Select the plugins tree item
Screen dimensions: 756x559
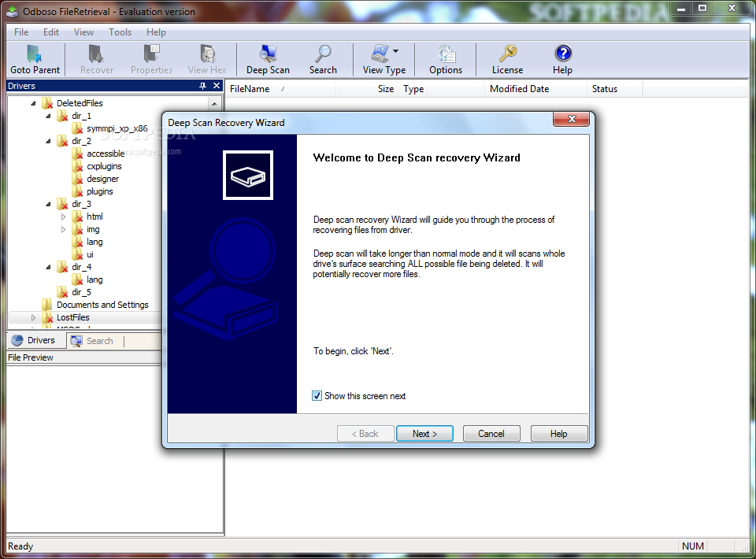[100, 191]
